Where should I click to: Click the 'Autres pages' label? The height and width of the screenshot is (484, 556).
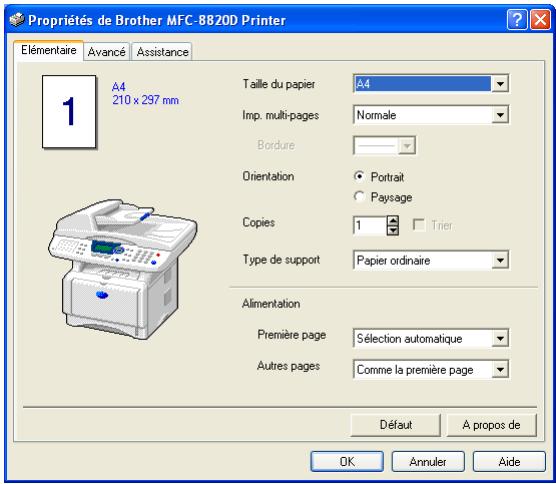click(288, 366)
